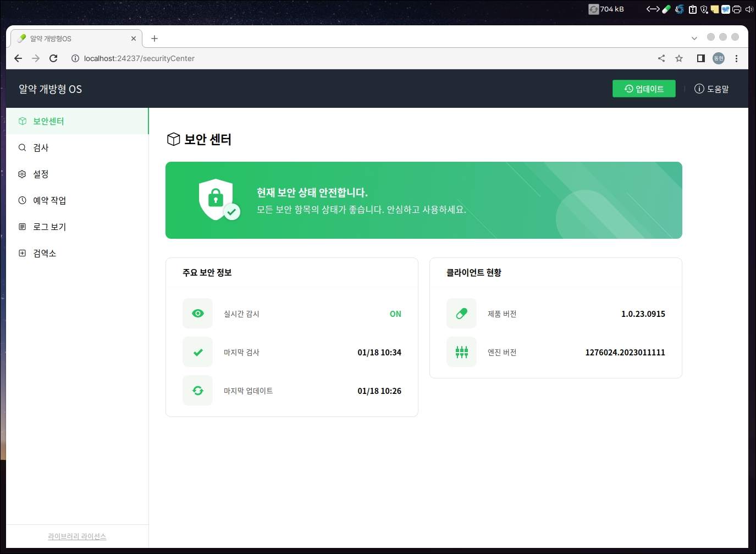
Task: Toggle the browser side panel icon
Action: click(700, 58)
